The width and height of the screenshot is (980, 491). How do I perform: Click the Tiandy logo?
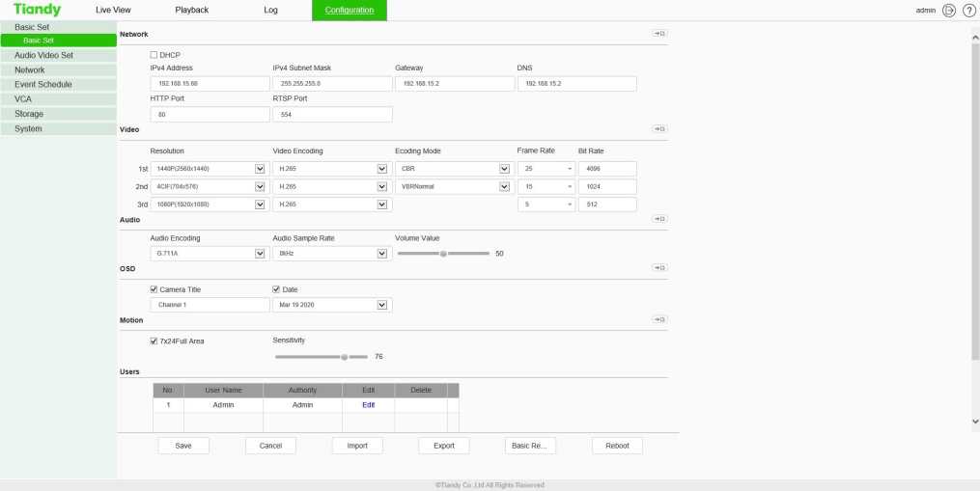click(38, 10)
